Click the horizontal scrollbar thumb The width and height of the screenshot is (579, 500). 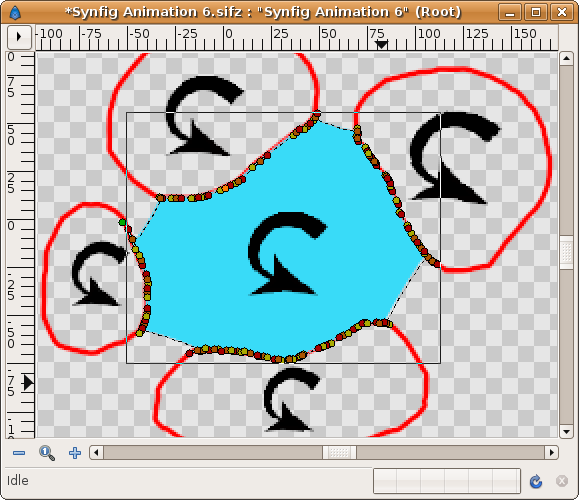339,452
